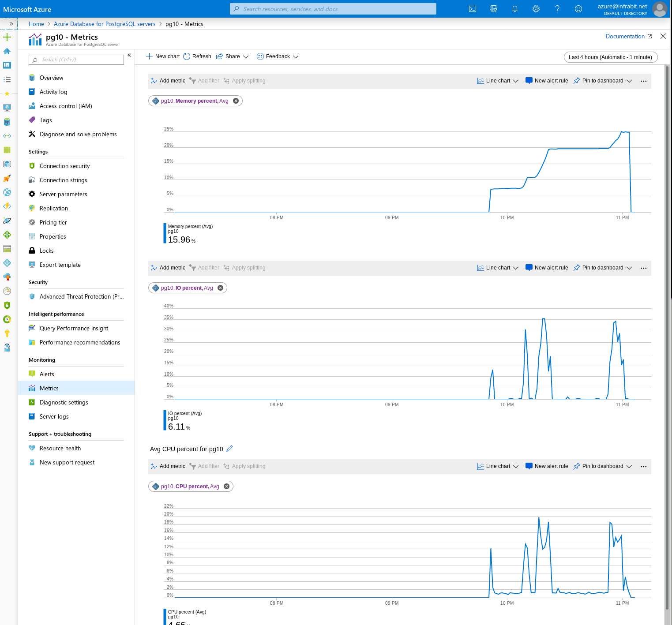Open more options ellipsis on CPU chart
Viewport: 672px width, 625px height.
643,467
